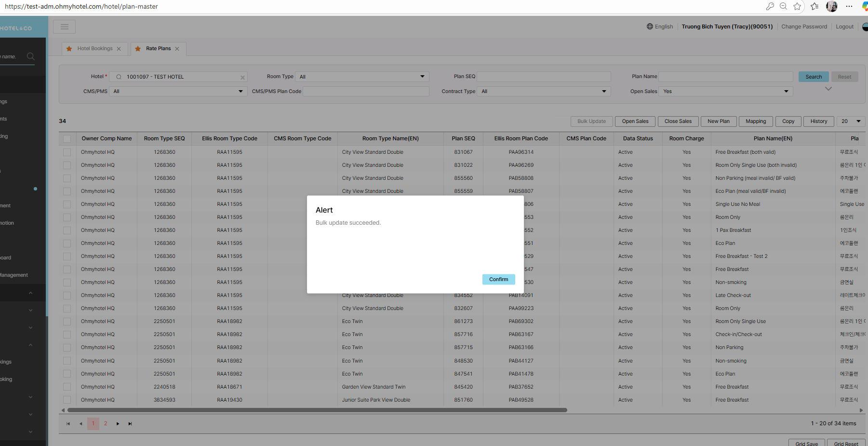Expand the Open Sales dropdown
This screenshot has width=868, height=446.
click(725, 91)
